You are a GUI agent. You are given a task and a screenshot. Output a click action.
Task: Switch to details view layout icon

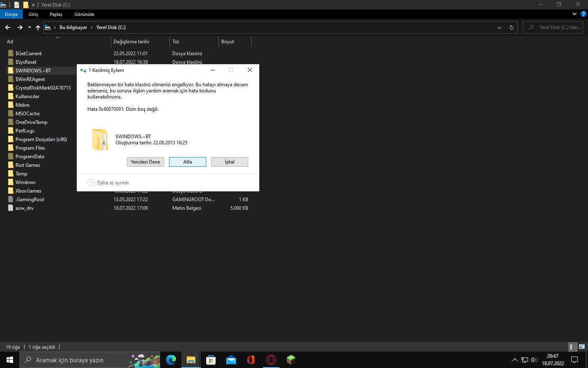(573, 347)
